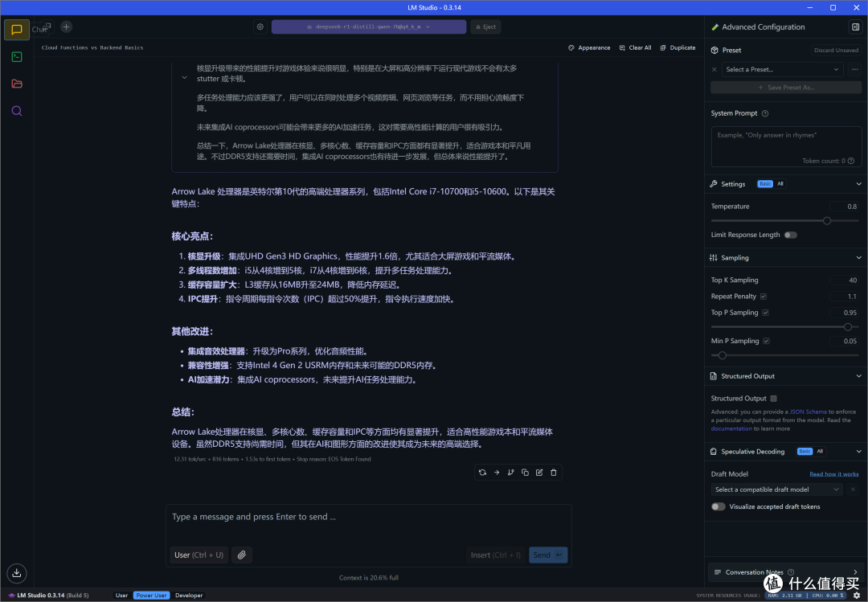Viewport: 868px width, 602px height.
Task: Open the Discover search icon in sidebar
Action: (17, 111)
